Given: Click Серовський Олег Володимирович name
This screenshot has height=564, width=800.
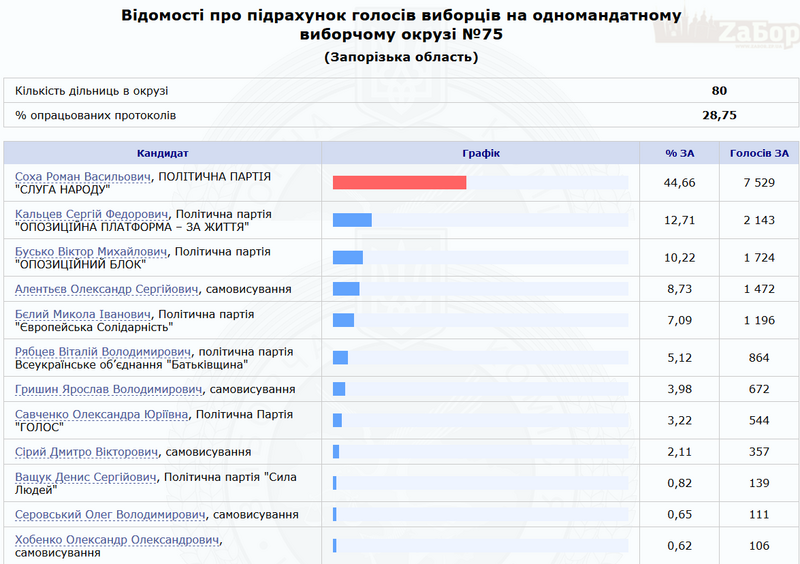Looking at the screenshot, I should [110, 515].
